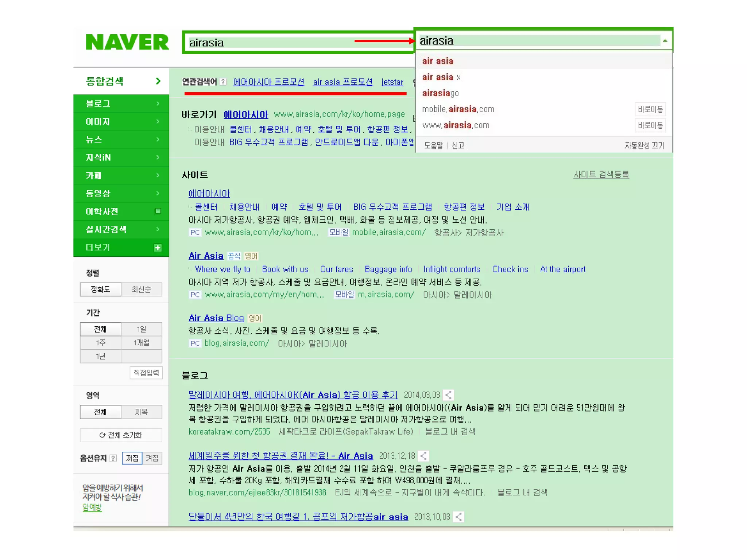
Task: Collapse the autocomplete dropdown arrow
Action: (x=665, y=40)
